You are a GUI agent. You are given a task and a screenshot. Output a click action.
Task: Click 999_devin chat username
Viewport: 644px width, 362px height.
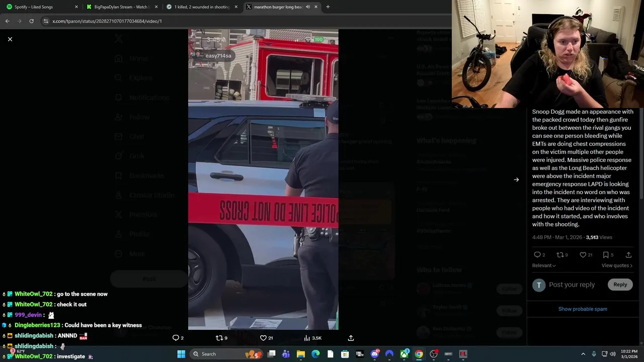point(28,315)
